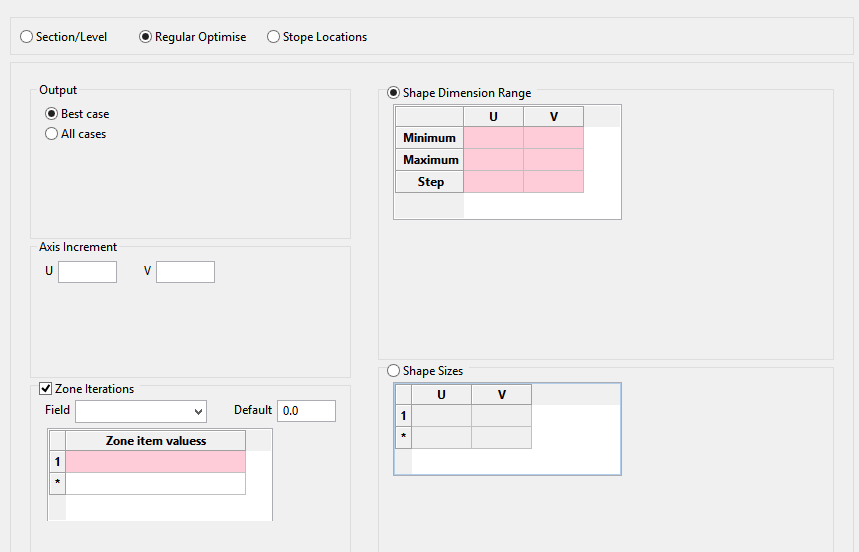Select row 1 header in Zone table
This screenshot has width=859, height=552.
pyautogui.click(x=58, y=462)
